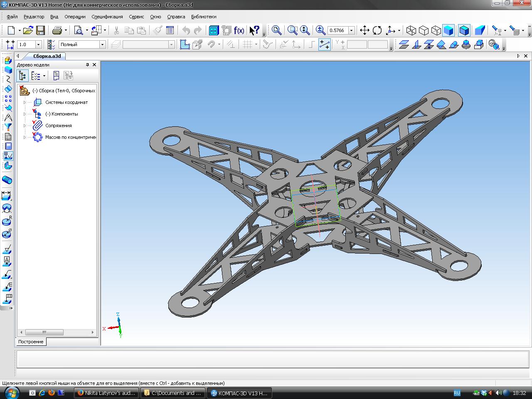The image size is (532, 399).
Task: Open the Операции menu
Action: click(75, 17)
